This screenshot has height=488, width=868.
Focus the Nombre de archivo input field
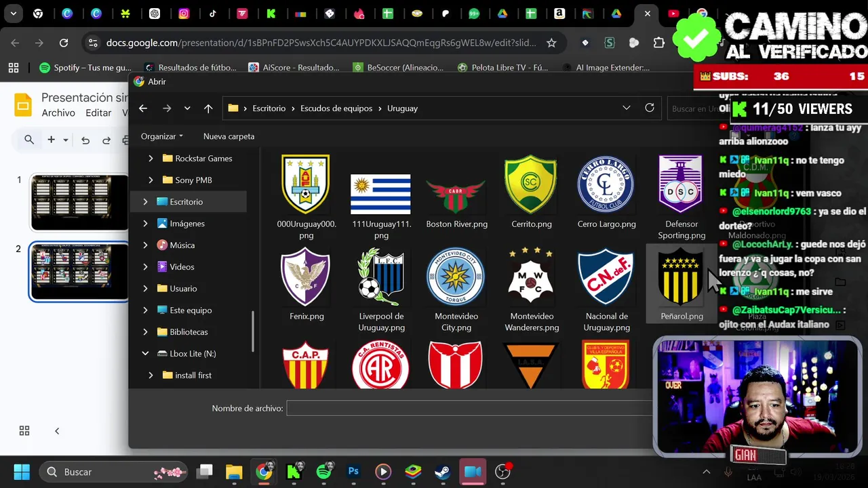[469, 408]
